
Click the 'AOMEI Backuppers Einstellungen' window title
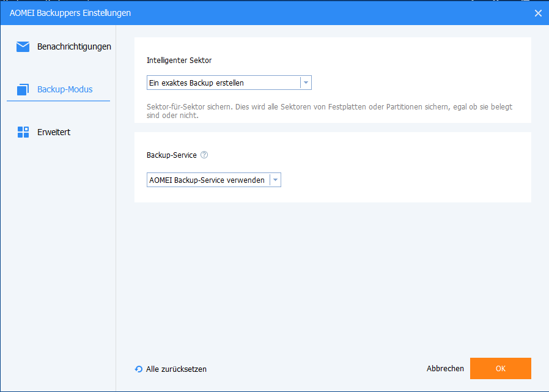pos(70,13)
